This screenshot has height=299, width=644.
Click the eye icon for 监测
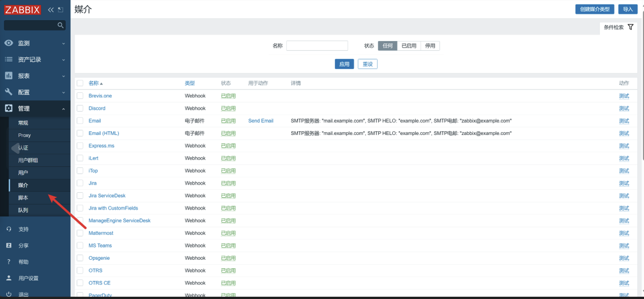[9, 43]
